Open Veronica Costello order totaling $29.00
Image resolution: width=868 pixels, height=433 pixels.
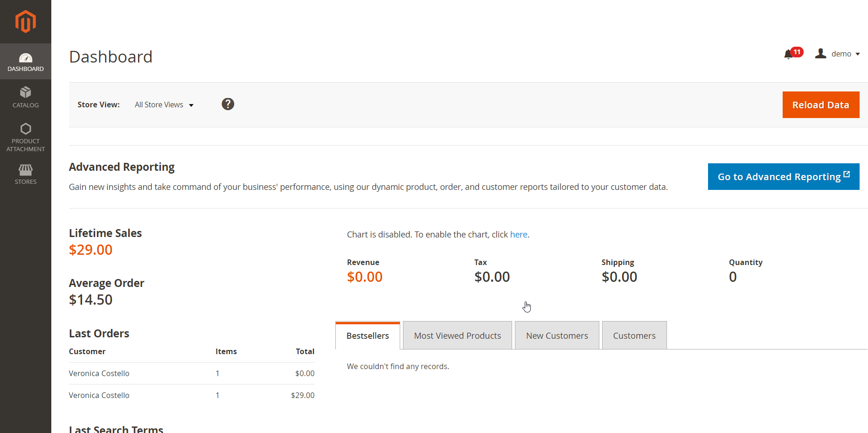coord(99,395)
